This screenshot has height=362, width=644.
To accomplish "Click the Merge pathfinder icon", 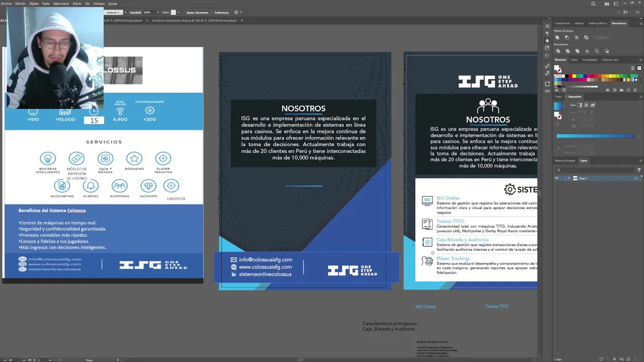I will tap(577, 51).
